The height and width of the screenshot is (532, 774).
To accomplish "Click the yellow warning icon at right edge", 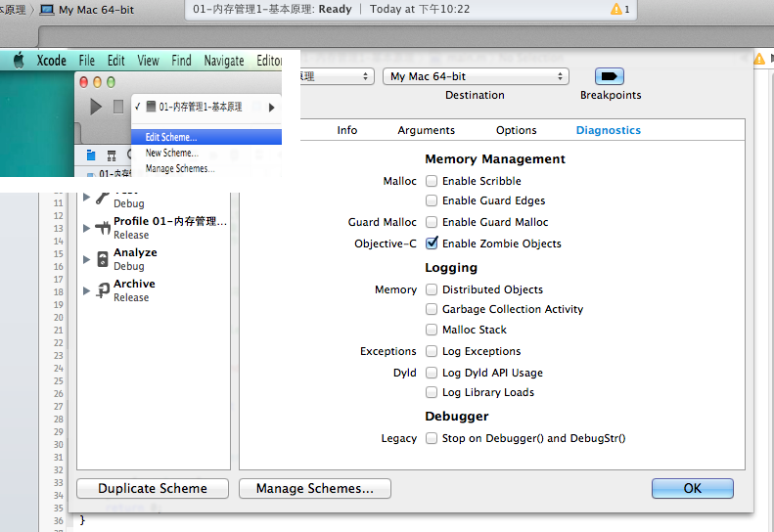I will [x=759, y=60].
